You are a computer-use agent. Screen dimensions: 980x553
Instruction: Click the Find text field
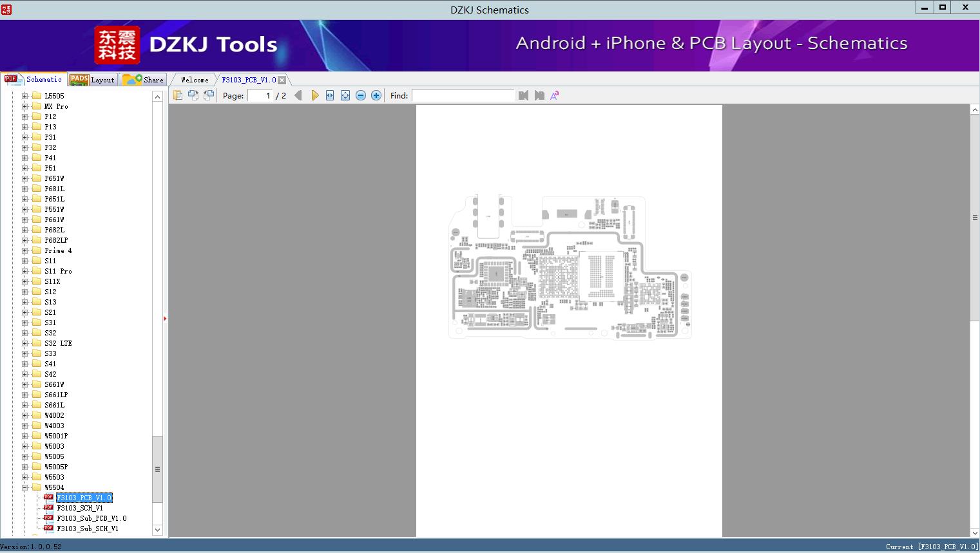463,95
